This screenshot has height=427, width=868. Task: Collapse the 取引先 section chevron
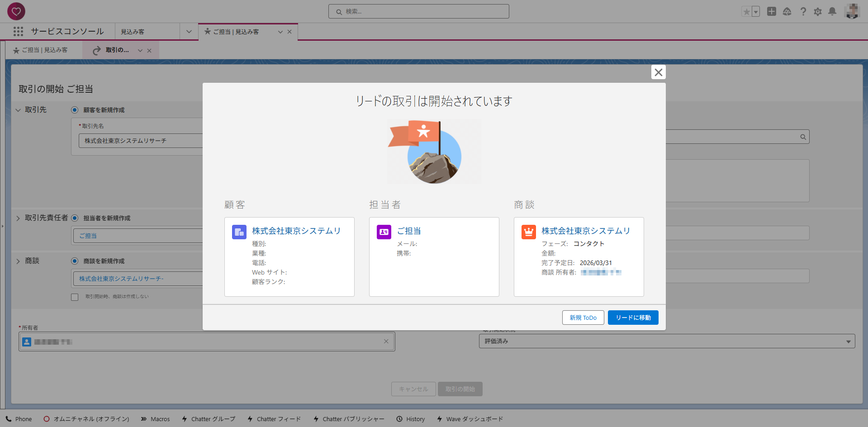point(18,110)
